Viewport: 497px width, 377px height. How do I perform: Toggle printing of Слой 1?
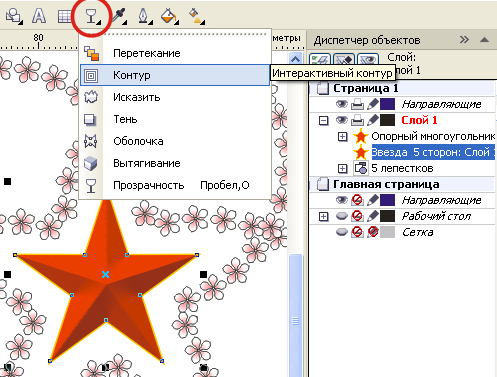tap(357, 120)
